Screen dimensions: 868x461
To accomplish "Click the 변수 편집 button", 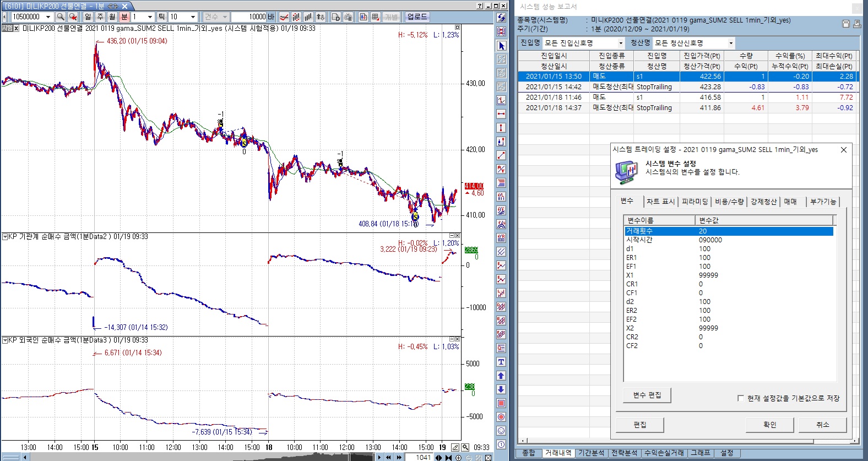I will 647,395.
